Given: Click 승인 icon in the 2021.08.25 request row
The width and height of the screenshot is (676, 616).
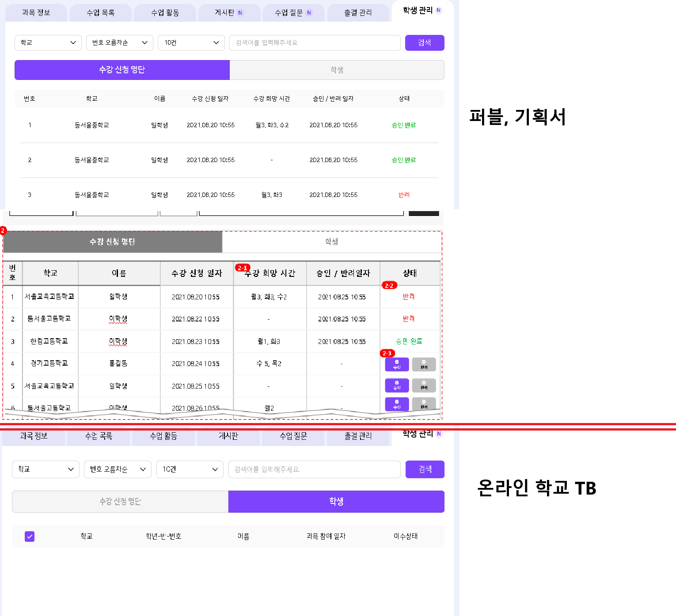Looking at the screenshot, I should [x=397, y=385].
